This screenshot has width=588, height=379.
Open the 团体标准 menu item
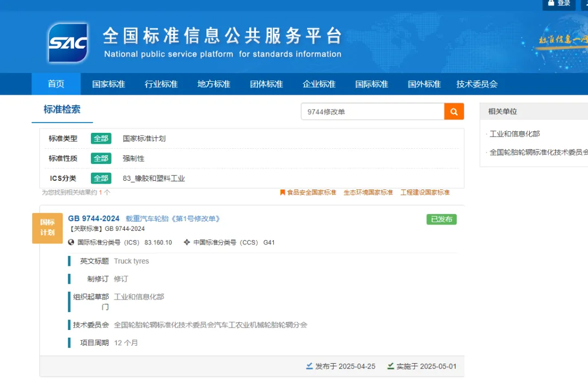pos(267,84)
